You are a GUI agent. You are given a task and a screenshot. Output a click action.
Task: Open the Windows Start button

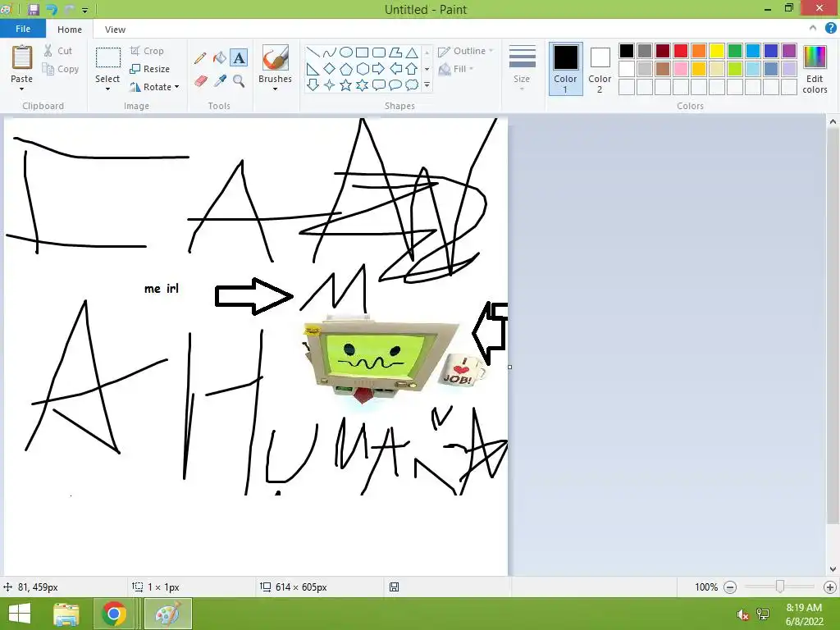[20, 614]
